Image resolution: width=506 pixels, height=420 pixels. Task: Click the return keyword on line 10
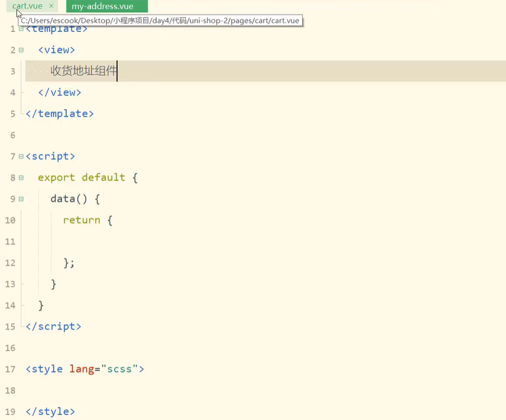click(82, 220)
